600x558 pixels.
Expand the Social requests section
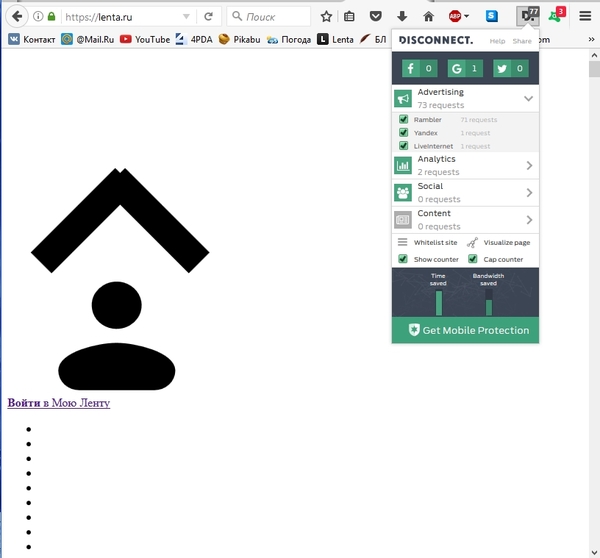(x=529, y=192)
